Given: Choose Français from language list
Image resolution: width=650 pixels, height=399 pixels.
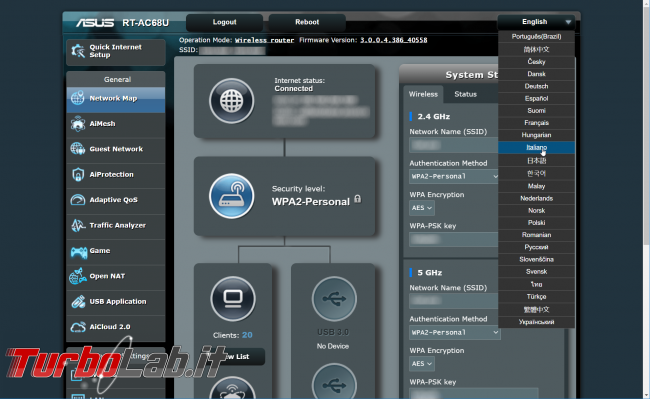Looking at the screenshot, I should (536, 123).
